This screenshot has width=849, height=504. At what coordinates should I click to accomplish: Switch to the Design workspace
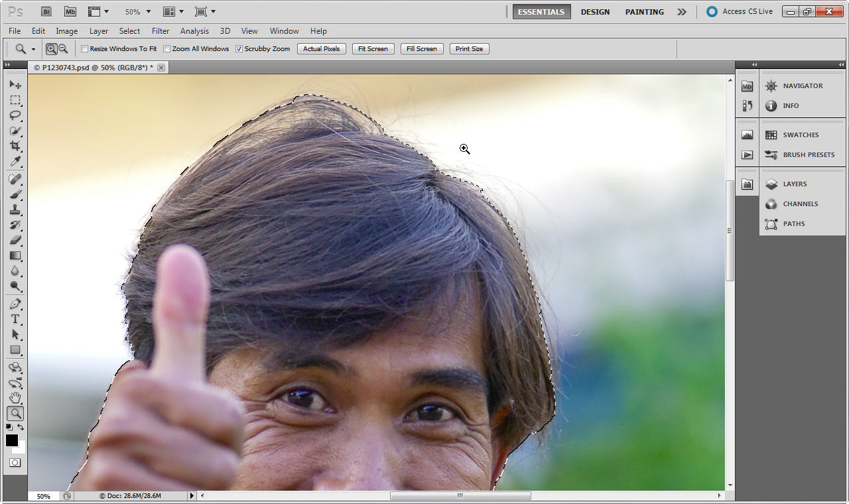pos(595,11)
